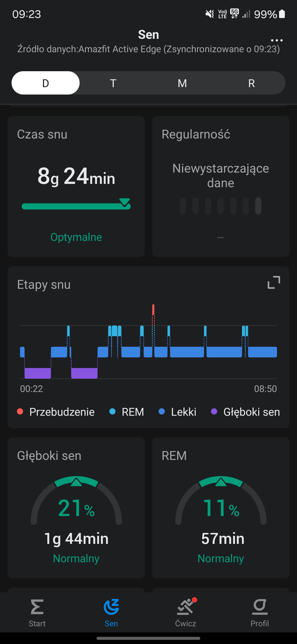This screenshot has width=297, height=644.
Task: Tap the Przebudzenie legend red dot
Action: pos(20,412)
